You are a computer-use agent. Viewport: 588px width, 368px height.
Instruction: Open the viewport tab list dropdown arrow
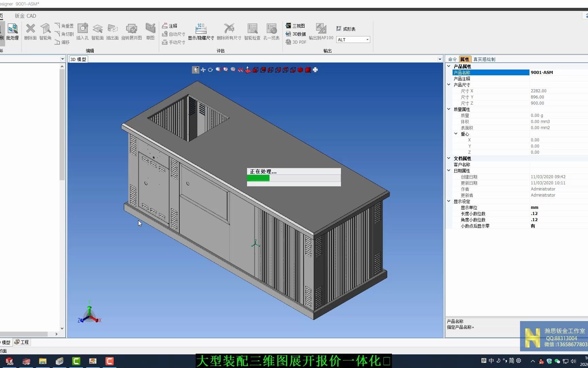tap(440, 59)
